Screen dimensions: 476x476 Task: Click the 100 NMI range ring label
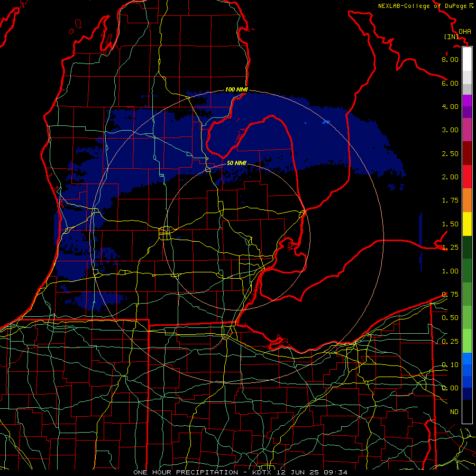coord(236,89)
